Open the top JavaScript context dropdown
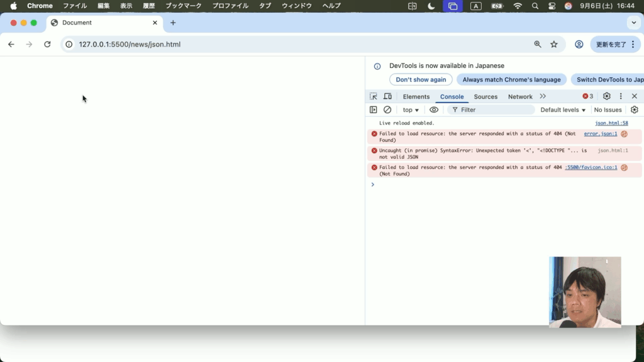644x362 pixels. click(x=411, y=110)
